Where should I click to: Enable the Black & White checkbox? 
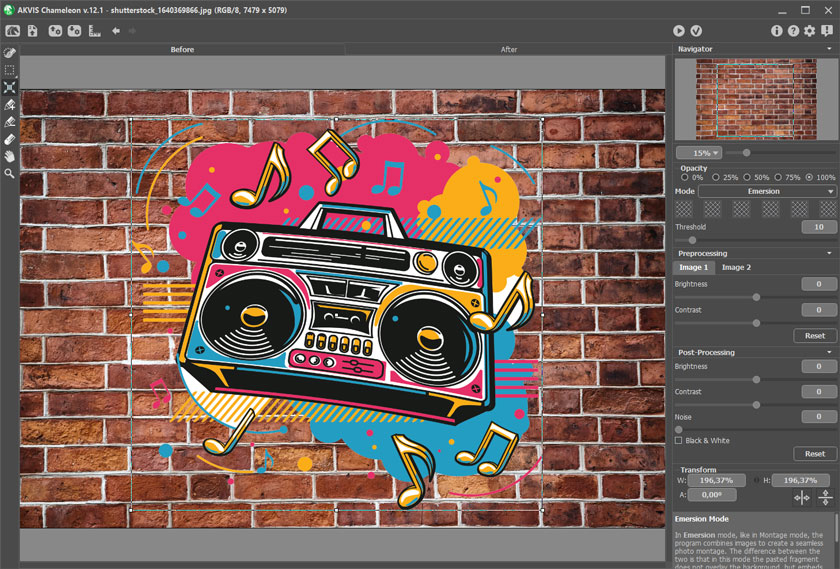pyautogui.click(x=679, y=440)
